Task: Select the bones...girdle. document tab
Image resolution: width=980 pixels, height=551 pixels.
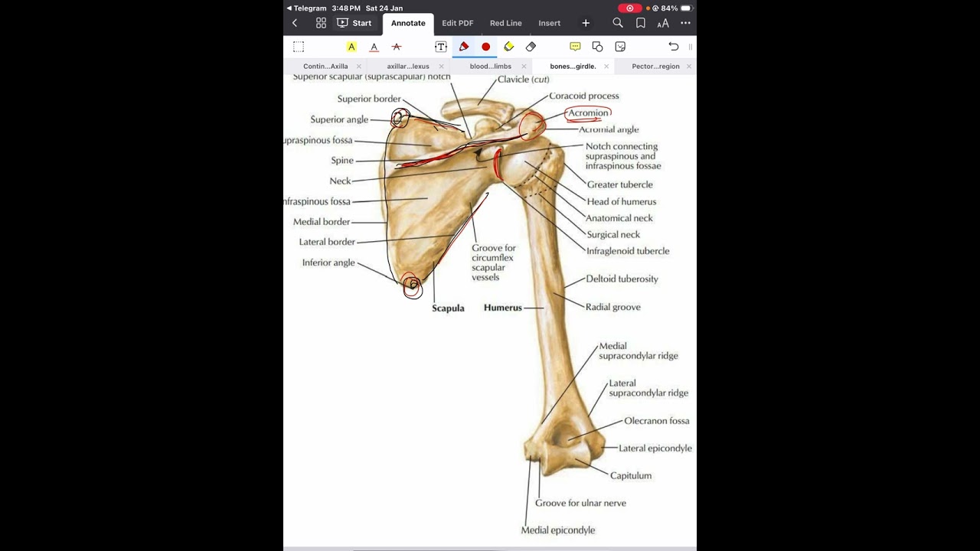Action: (x=573, y=67)
